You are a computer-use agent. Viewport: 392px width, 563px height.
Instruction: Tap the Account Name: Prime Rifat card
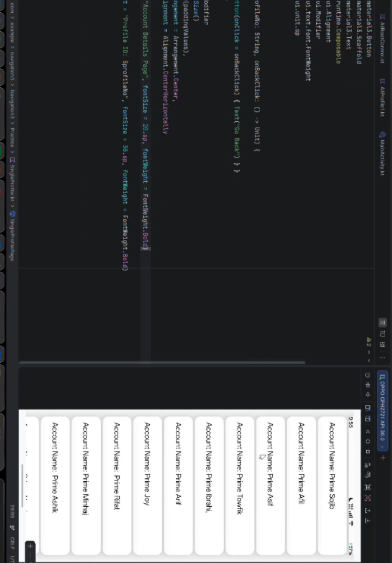click(x=117, y=486)
